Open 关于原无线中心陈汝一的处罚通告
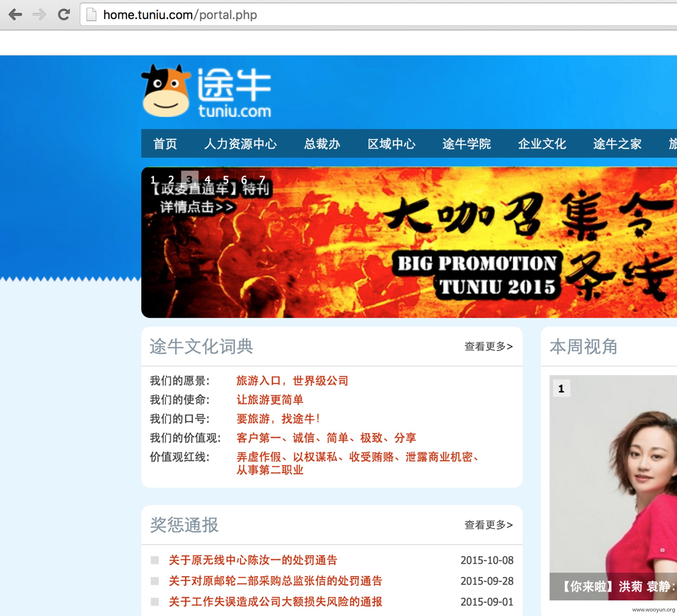The image size is (677, 616). pyautogui.click(x=253, y=560)
